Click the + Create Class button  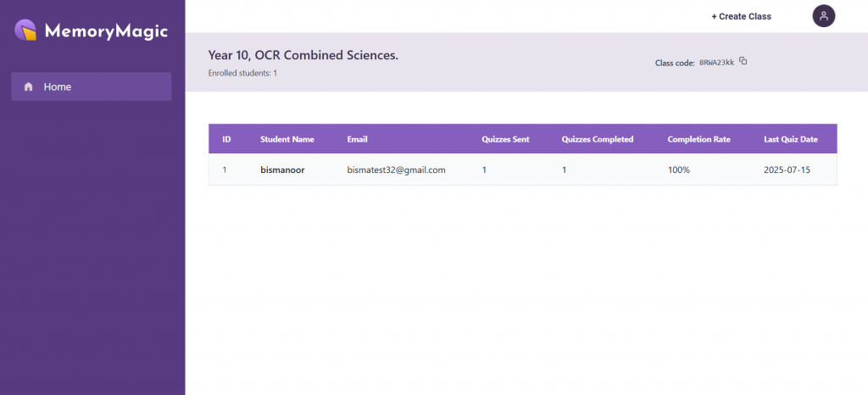pos(741,17)
